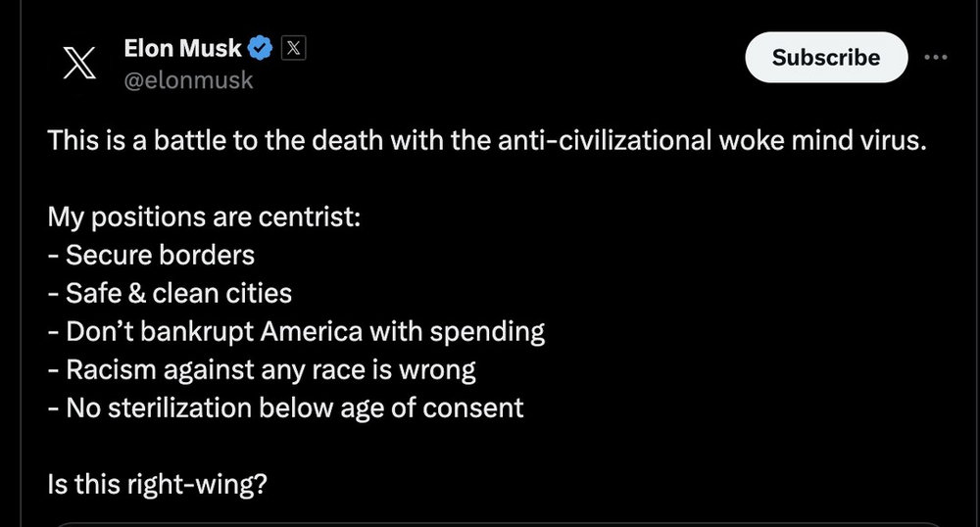The image size is (980, 527).
Task: Click "No sterilization below age of consent" line
Action: coord(285,407)
